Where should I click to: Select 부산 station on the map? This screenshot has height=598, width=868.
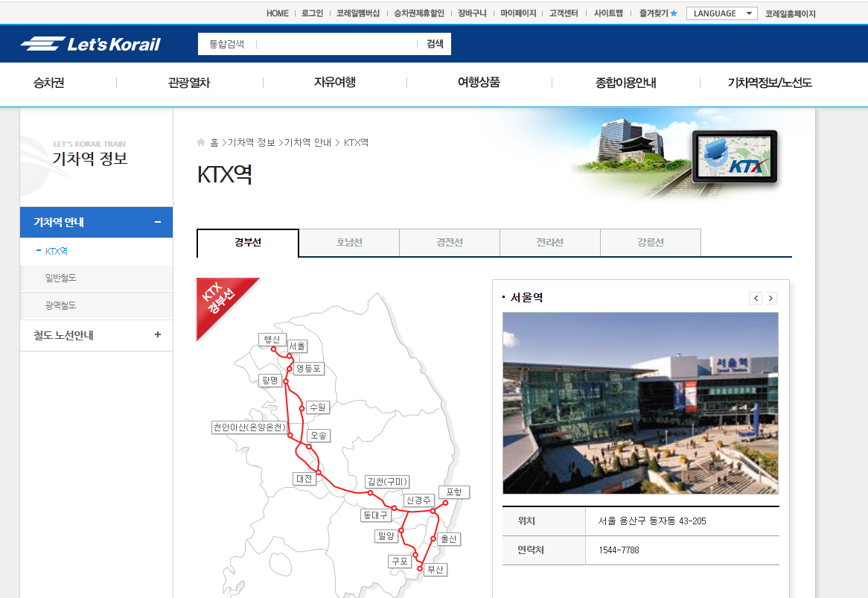[435, 569]
